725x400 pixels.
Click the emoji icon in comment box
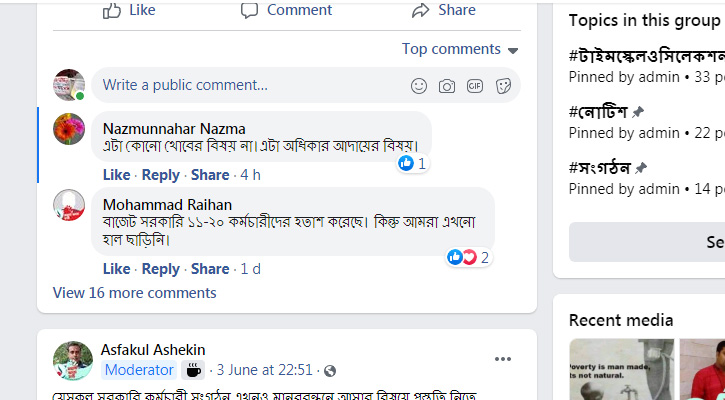(419, 86)
